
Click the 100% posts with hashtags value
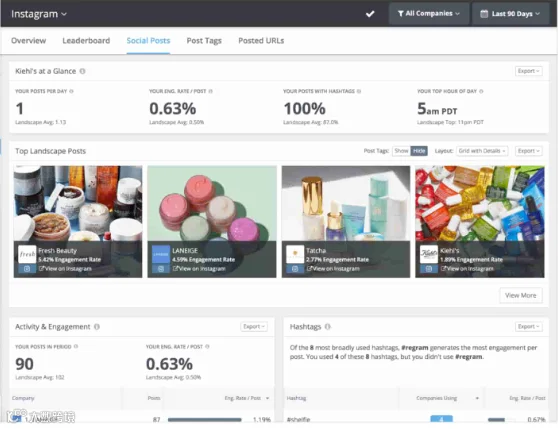coord(304,108)
